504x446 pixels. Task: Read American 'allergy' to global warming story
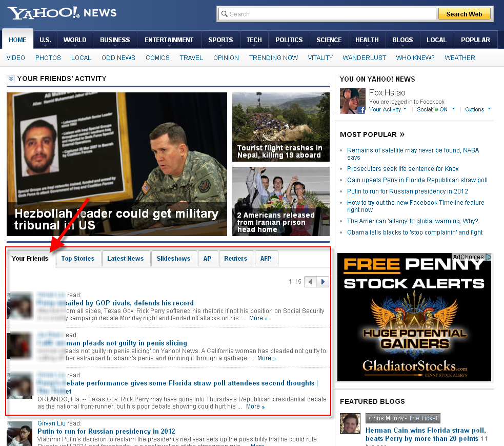click(x=412, y=221)
